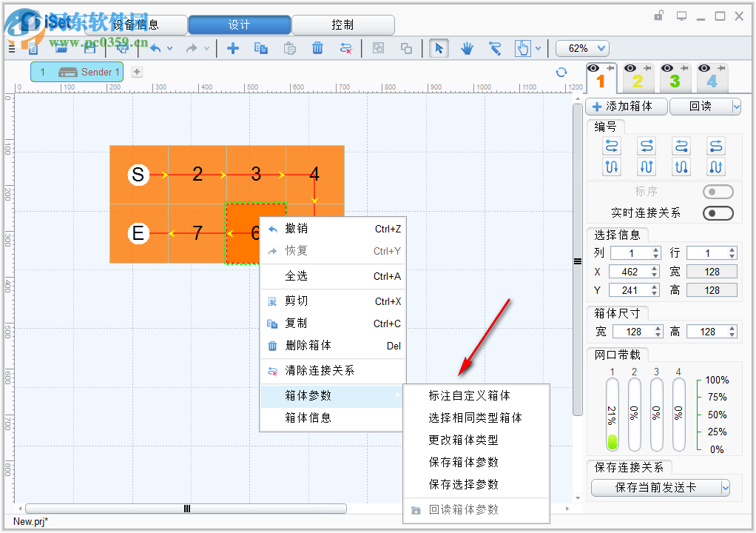
Task: Switch to the 控制 tab
Action: point(342,24)
